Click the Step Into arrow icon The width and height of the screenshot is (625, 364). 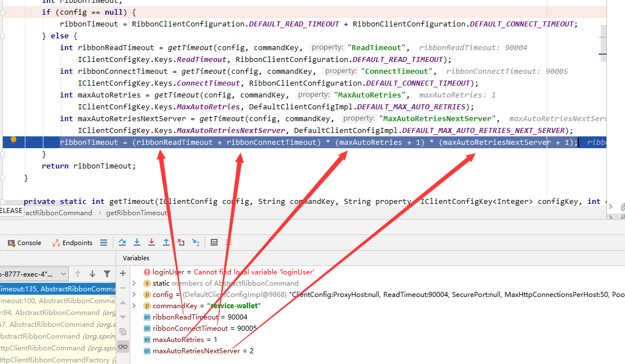(137, 242)
